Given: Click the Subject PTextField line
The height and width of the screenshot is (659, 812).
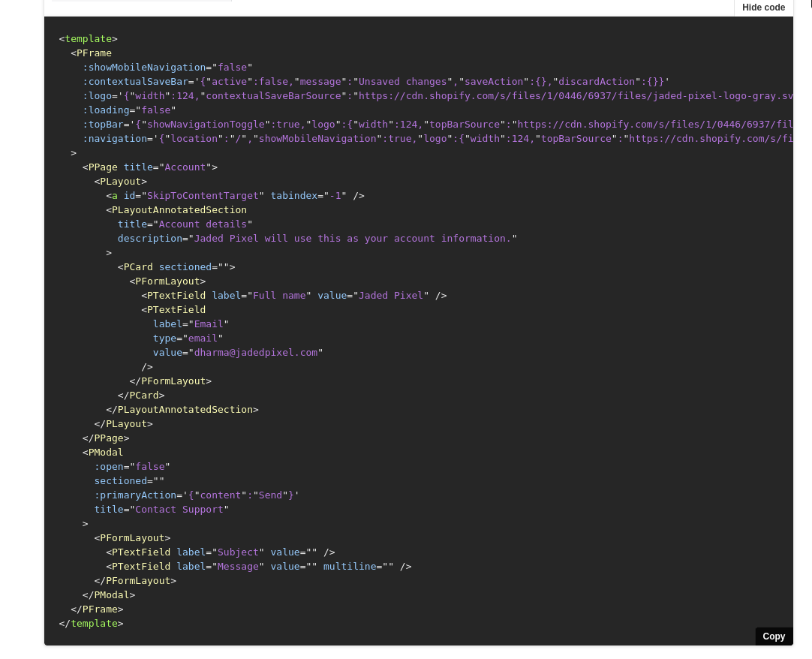Looking at the screenshot, I should click(x=220, y=552).
